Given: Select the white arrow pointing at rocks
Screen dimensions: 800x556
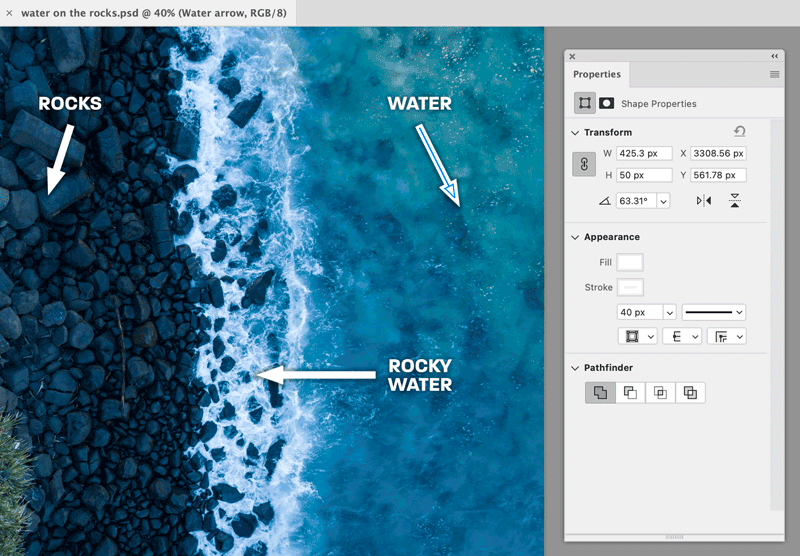Looking at the screenshot, I should click(60, 160).
